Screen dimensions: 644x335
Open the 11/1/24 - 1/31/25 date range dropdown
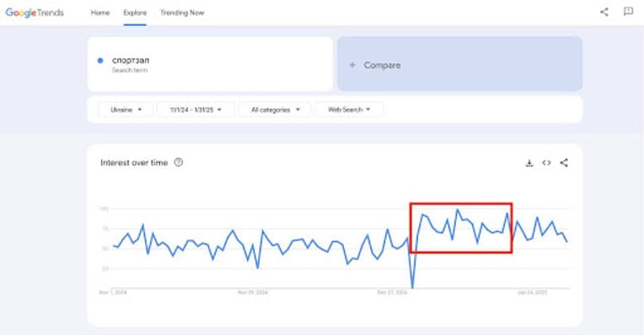[x=196, y=110]
